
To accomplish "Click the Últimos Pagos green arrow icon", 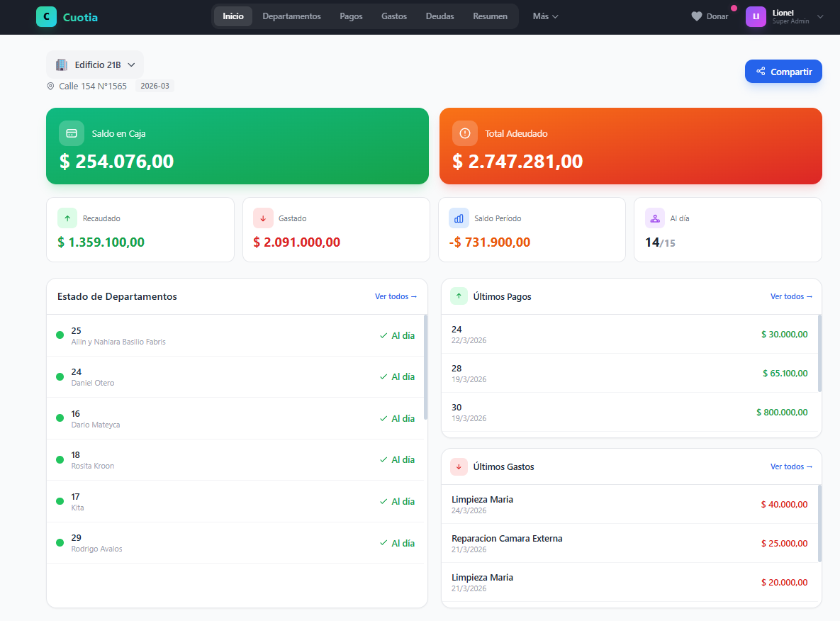I will (459, 296).
